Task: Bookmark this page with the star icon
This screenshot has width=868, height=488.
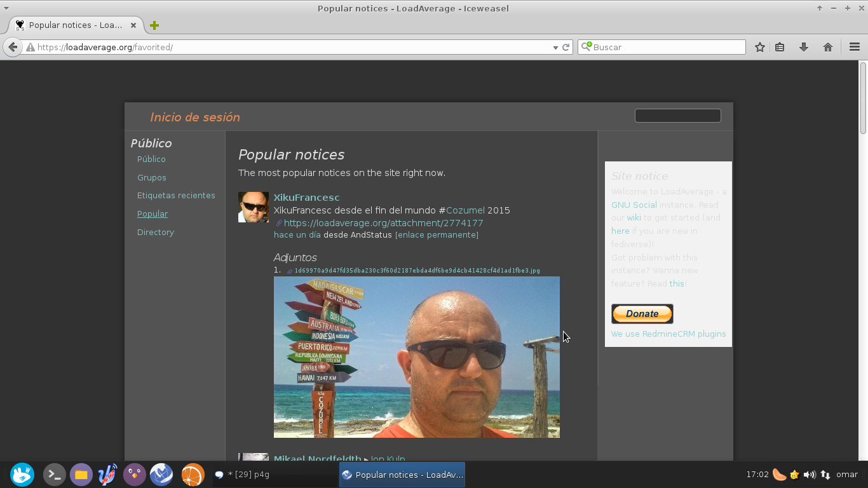Action: (x=760, y=47)
